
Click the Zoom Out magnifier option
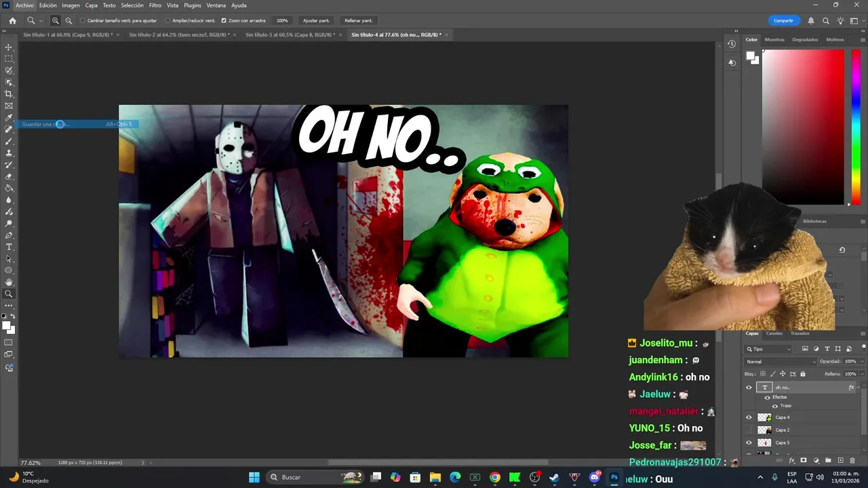(68, 20)
